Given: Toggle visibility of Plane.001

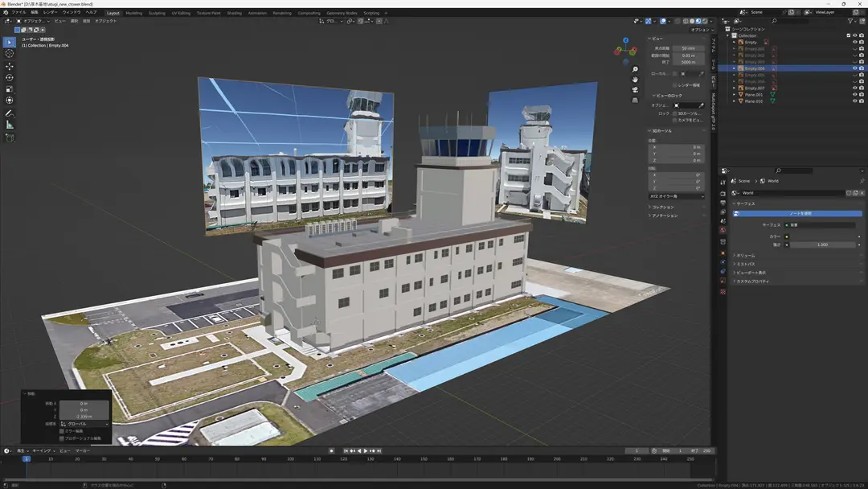Looking at the screenshot, I should [854, 95].
